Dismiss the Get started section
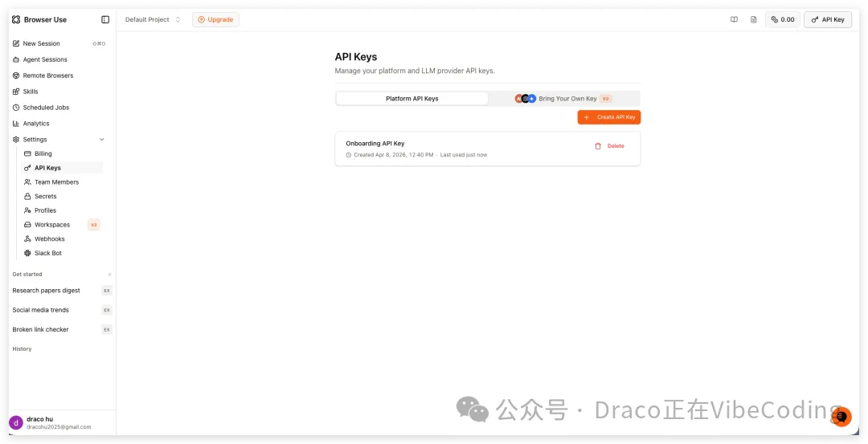This screenshot has height=444, width=868. (110, 275)
